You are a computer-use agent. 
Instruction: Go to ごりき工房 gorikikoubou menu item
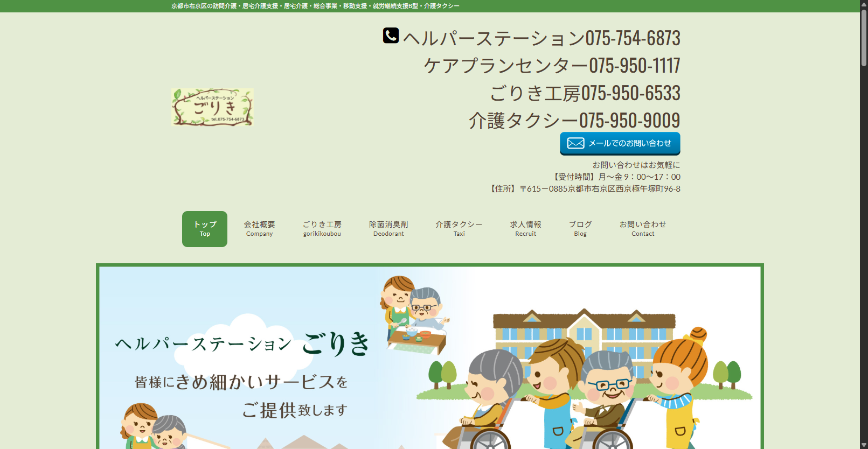coord(322,229)
